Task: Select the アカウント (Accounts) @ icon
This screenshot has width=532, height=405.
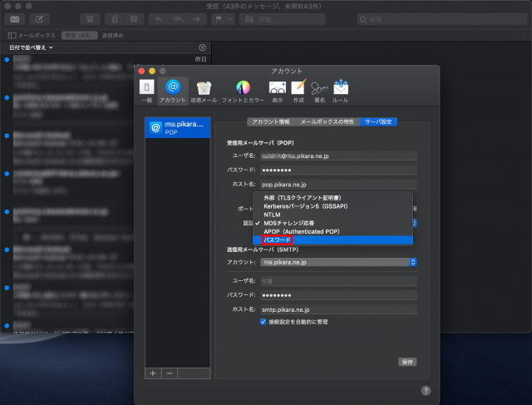Action: pos(172,90)
